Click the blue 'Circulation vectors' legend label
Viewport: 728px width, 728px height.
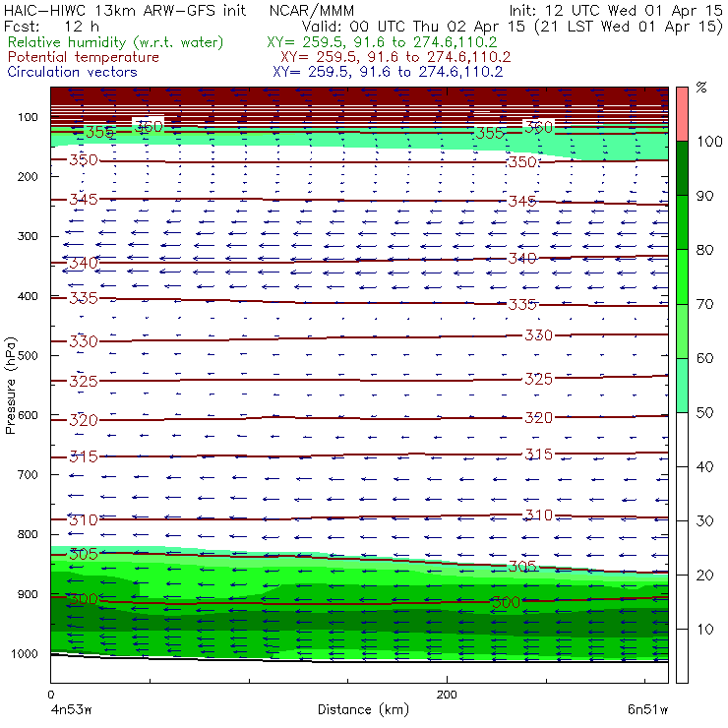coord(73,72)
